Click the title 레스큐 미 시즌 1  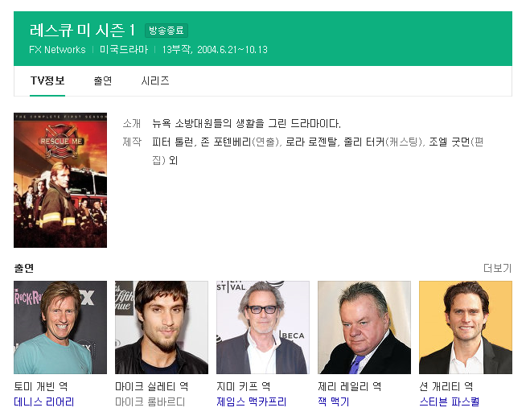pyautogui.click(x=82, y=31)
